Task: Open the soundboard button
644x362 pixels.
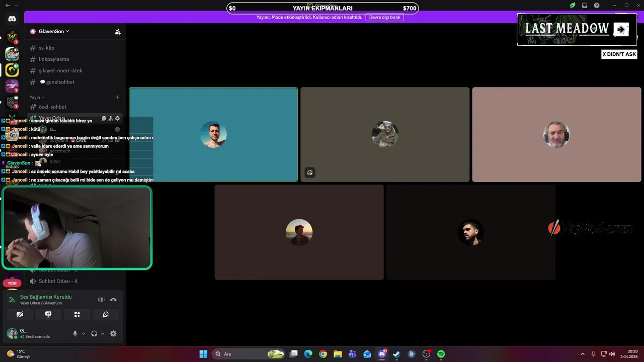Action: point(106,314)
